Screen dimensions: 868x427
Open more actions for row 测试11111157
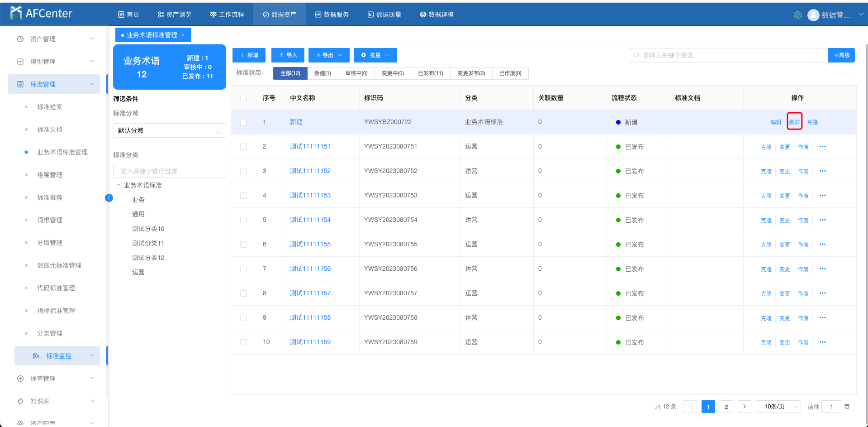point(822,293)
